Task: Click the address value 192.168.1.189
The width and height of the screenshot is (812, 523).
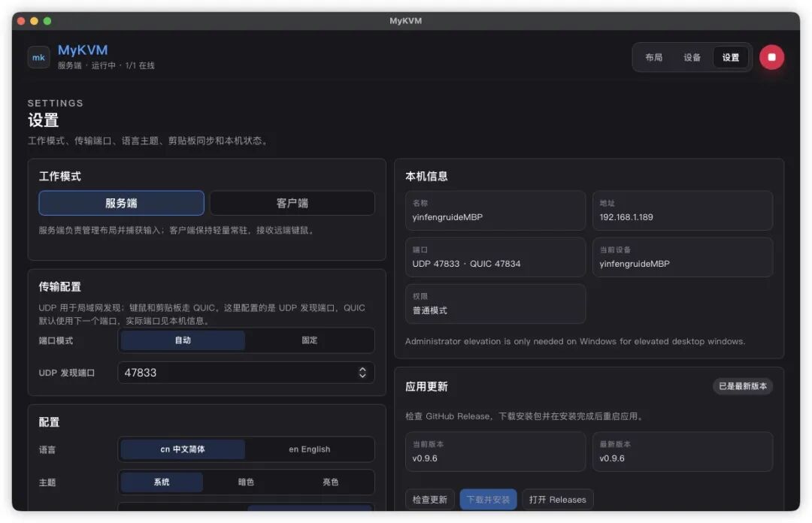Action: click(x=626, y=217)
